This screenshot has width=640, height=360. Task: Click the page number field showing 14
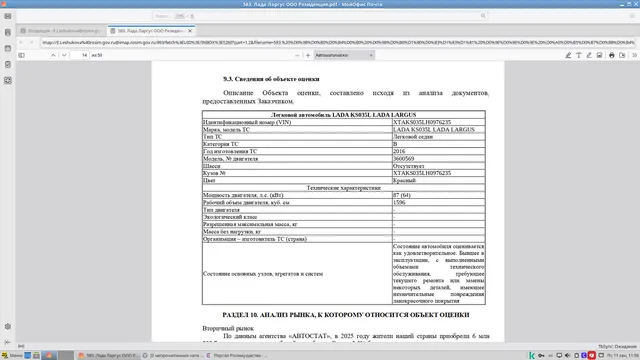pos(80,55)
